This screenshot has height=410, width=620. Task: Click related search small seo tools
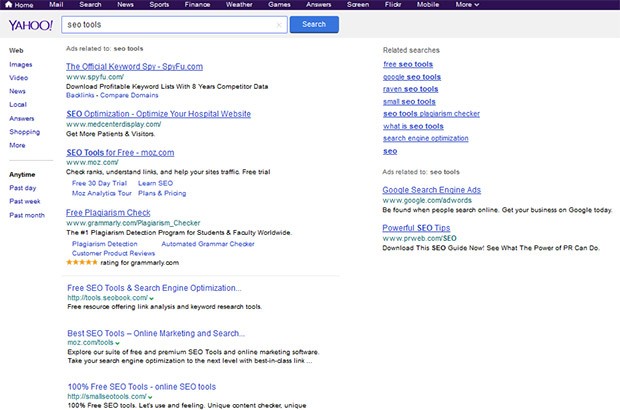[409, 102]
